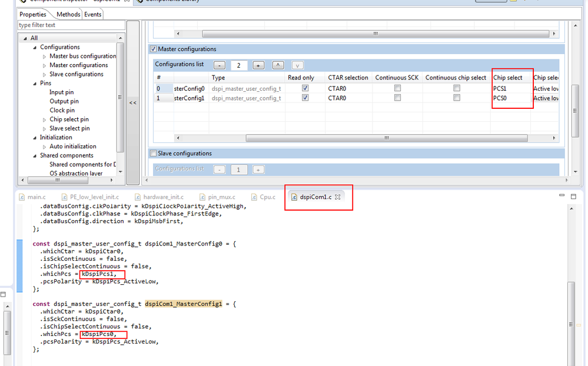Move configuration down with v button

(x=297, y=66)
